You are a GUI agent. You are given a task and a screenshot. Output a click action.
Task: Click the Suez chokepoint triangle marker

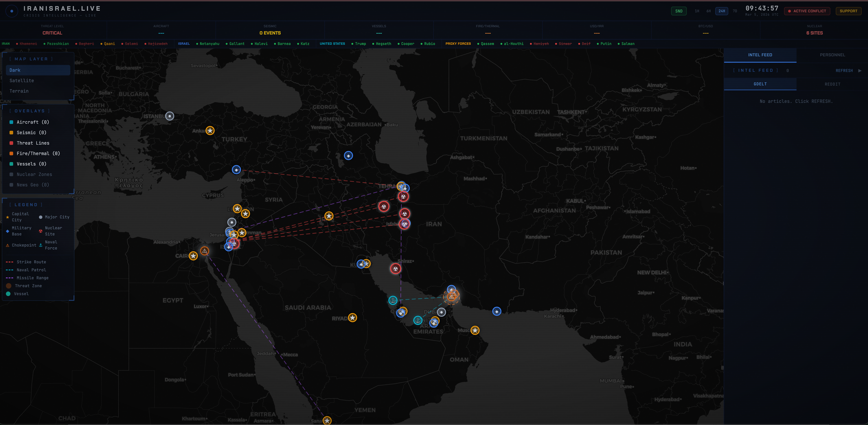coord(205,251)
